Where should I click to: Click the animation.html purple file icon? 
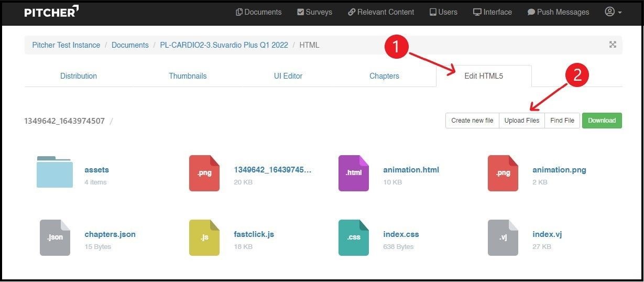click(353, 173)
